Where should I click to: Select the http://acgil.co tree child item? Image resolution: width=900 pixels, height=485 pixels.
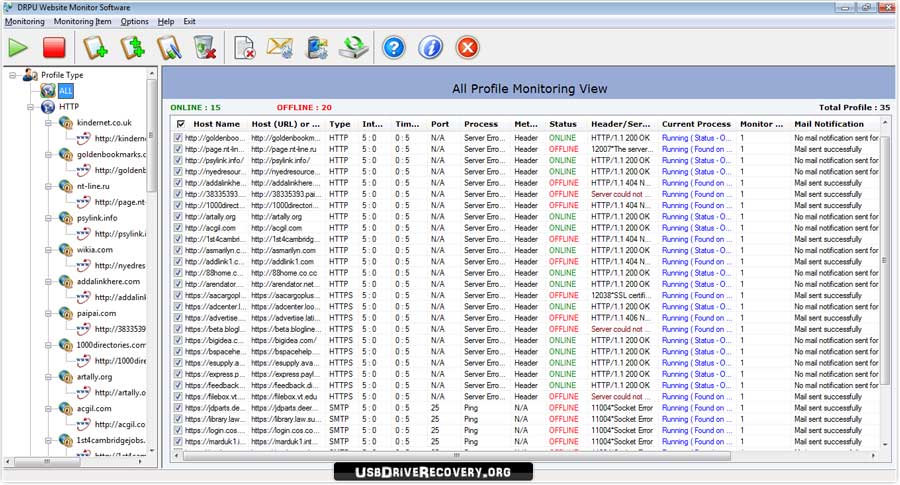119,424
